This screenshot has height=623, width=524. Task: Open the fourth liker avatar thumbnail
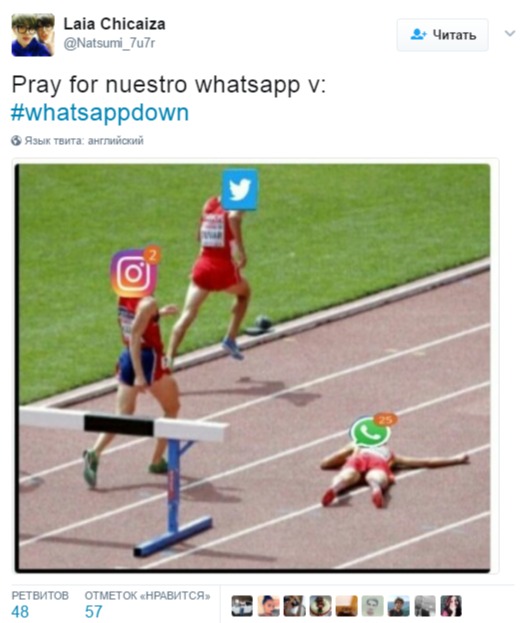tap(321, 606)
